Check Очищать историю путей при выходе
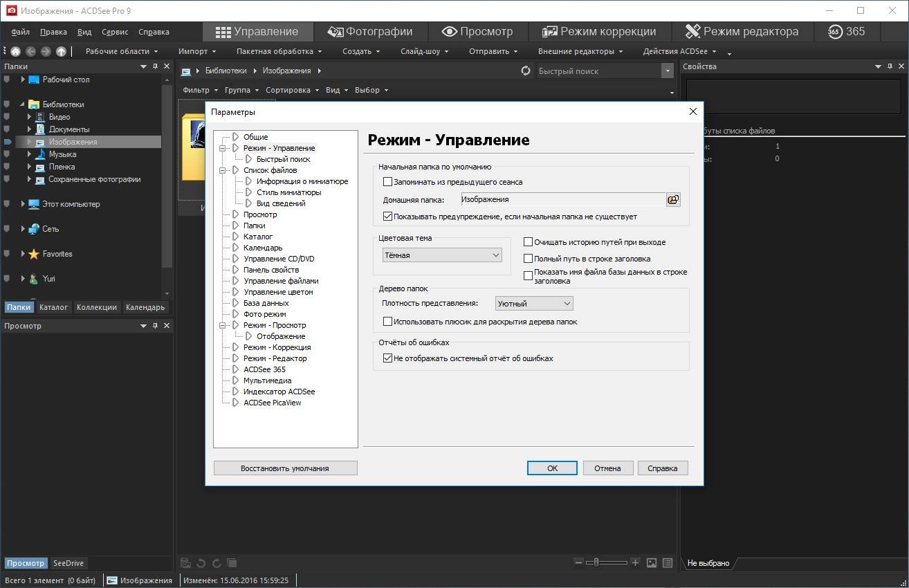The width and height of the screenshot is (909, 588). 528,242
